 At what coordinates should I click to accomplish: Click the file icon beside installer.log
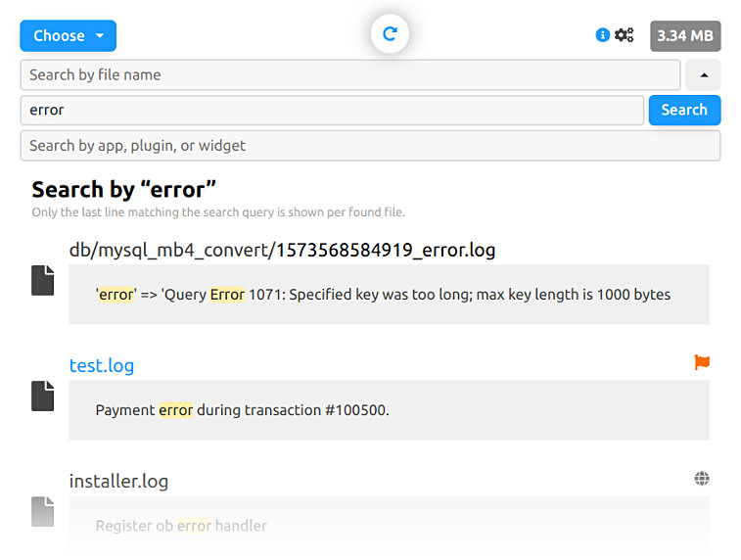[42, 511]
